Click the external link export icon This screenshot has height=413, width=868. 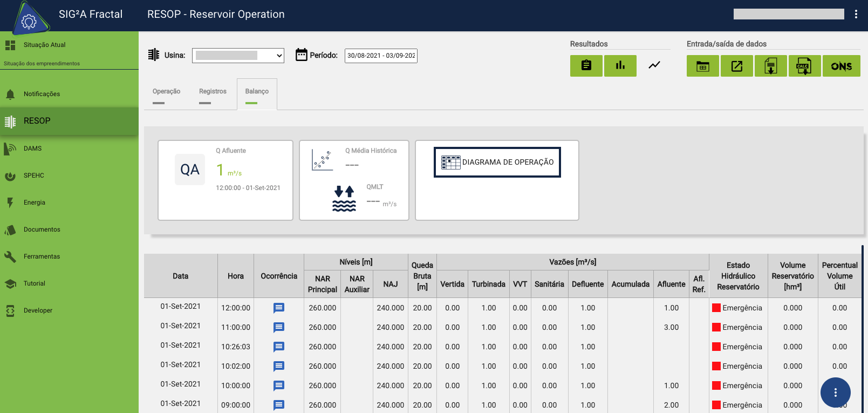tap(736, 66)
